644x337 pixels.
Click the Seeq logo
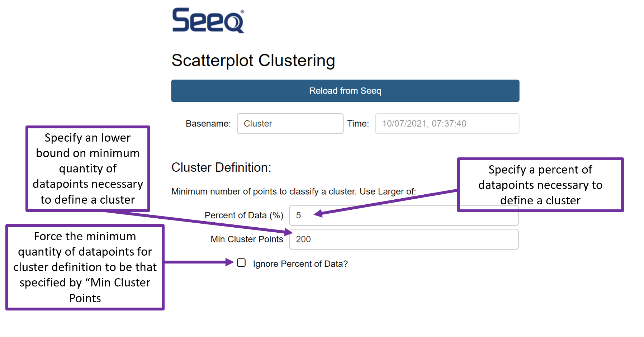pos(208,21)
